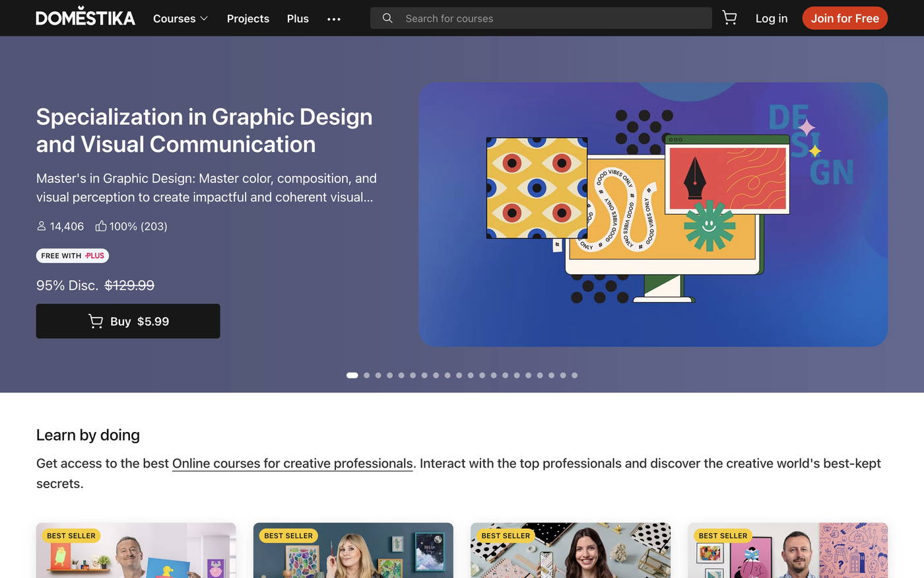Click the search magnifier icon

(x=387, y=18)
